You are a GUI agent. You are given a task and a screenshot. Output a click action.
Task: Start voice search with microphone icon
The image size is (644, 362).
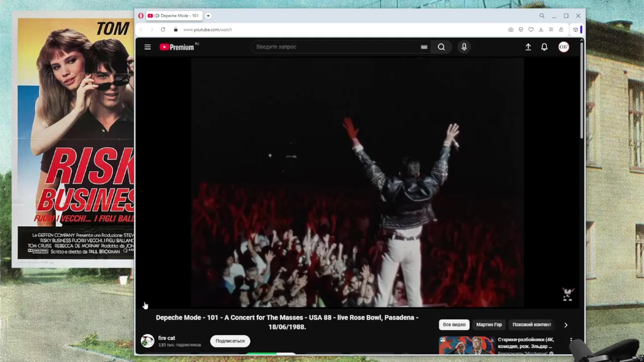464,47
